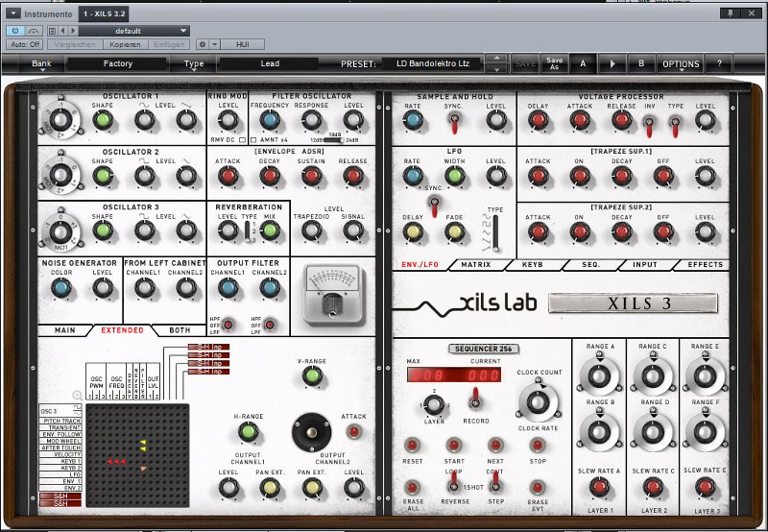The width and height of the screenshot is (768, 532).
Task: Open preset name LD Bandolektro Ltz
Action: pyautogui.click(x=433, y=63)
